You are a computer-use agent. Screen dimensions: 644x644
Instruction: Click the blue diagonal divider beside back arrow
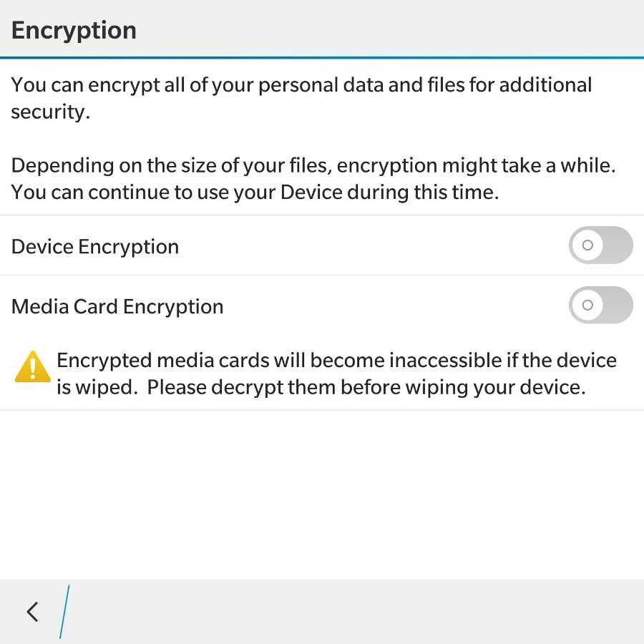pyautogui.click(x=64, y=612)
